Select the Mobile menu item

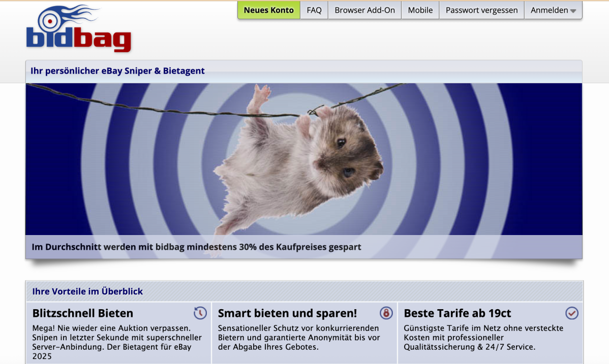click(x=420, y=10)
